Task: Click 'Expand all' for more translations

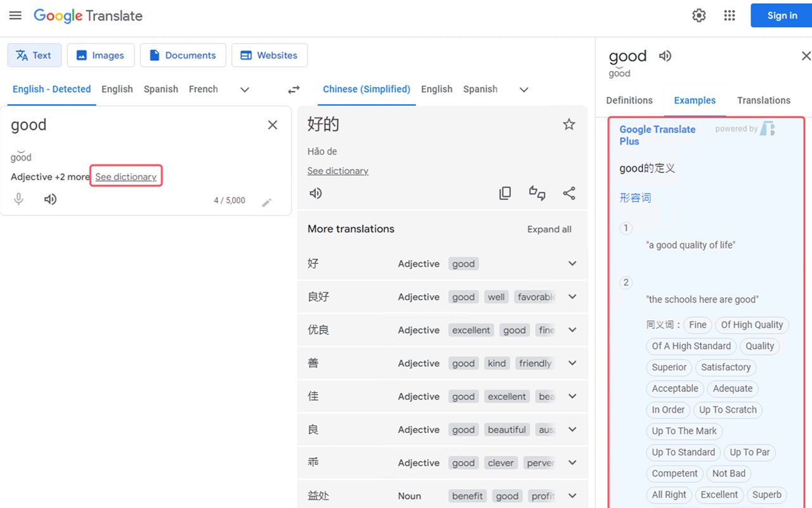Action: [x=549, y=229]
